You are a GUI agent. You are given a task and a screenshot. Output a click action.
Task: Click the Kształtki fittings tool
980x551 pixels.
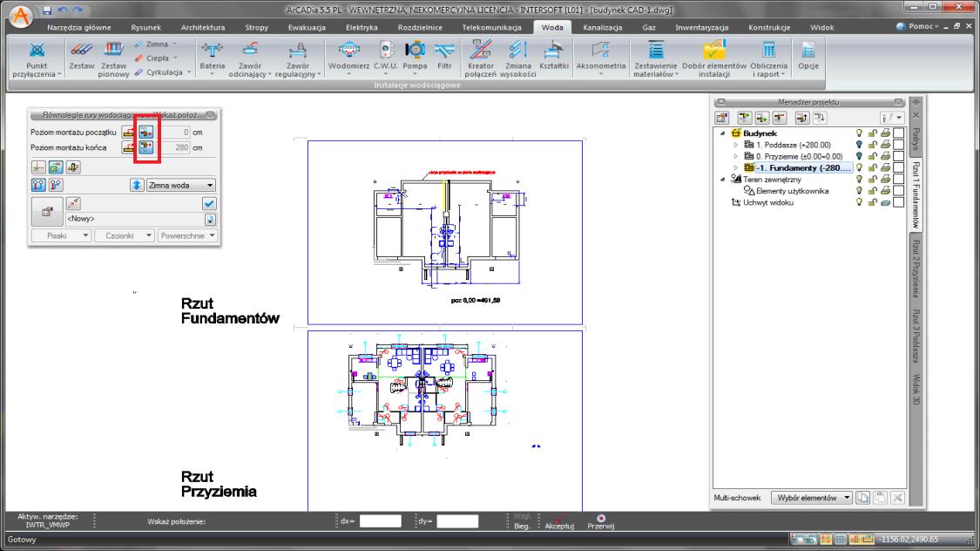tap(554, 57)
